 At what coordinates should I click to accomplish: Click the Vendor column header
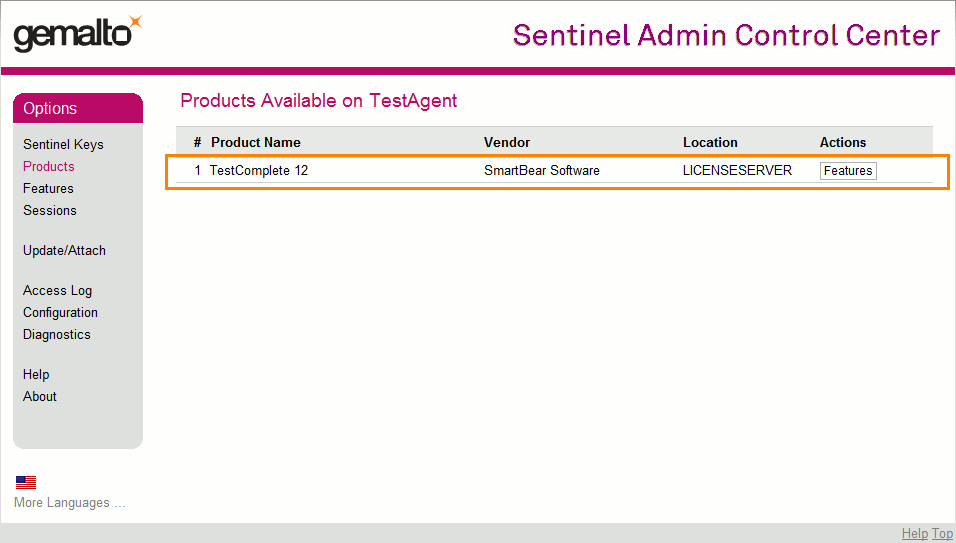click(507, 143)
